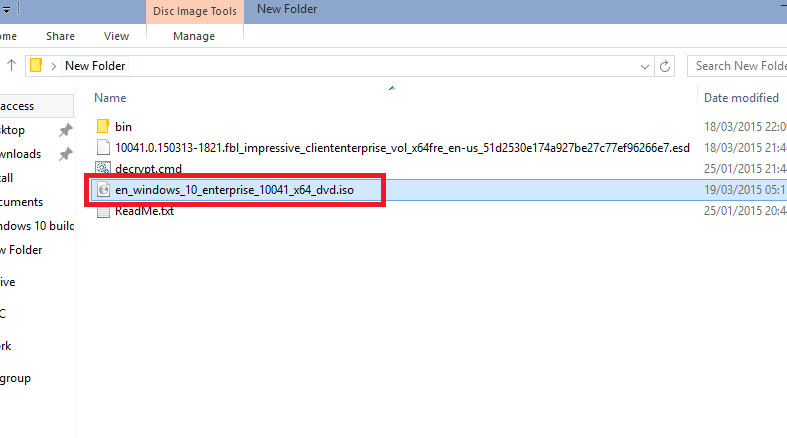Open Desktop in navigation pane
The width and height of the screenshot is (787, 438).
coord(12,130)
